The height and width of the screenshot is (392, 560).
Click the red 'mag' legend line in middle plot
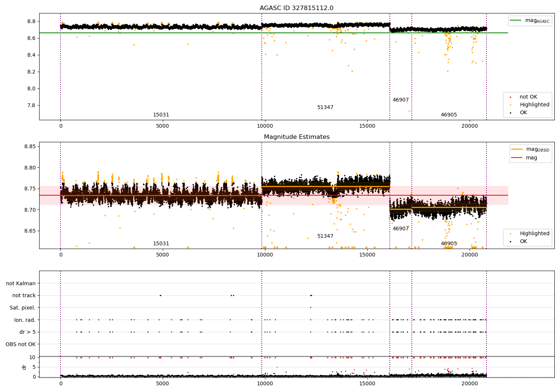(517, 158)
